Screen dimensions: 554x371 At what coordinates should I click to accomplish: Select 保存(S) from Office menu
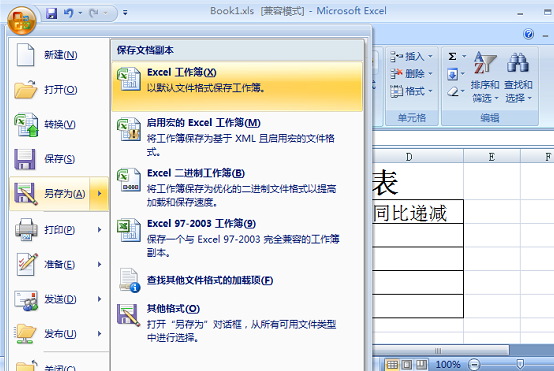(x=59, y=159)
